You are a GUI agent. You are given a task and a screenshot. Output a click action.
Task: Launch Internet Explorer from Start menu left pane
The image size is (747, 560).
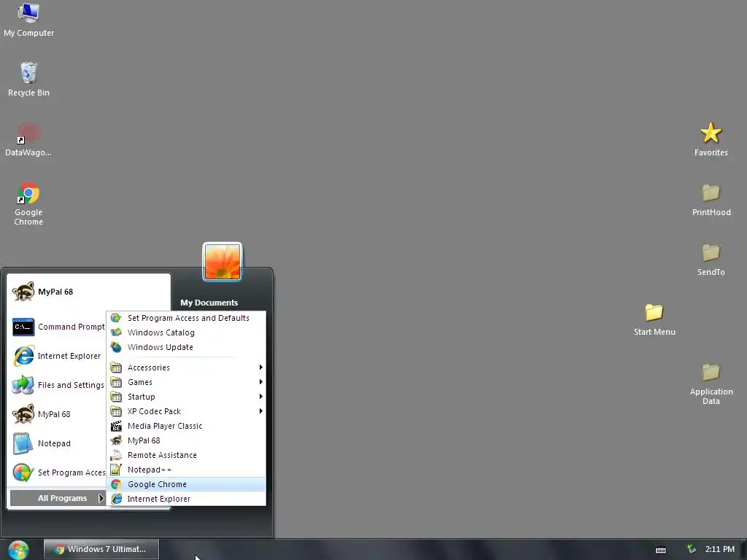[58, 356]
